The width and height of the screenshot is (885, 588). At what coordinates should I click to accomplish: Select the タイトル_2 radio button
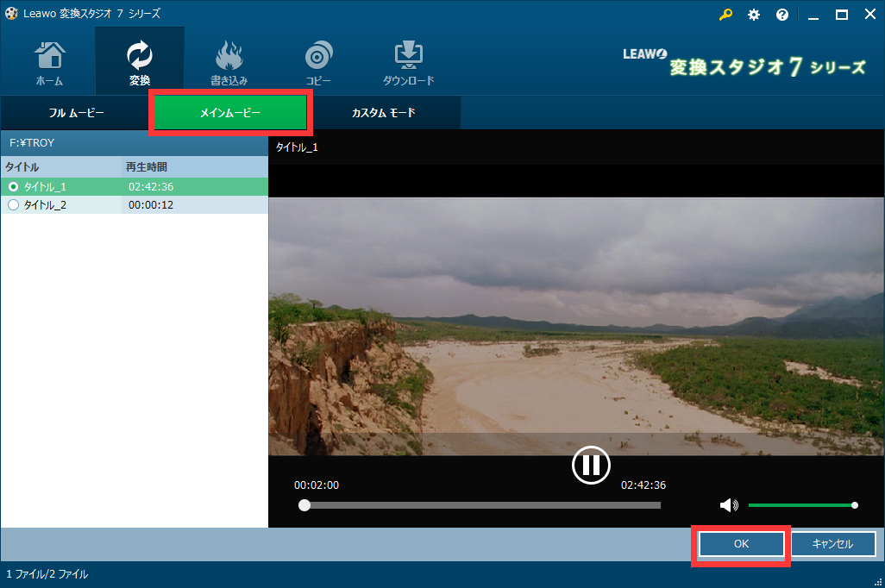click(13, 205)
